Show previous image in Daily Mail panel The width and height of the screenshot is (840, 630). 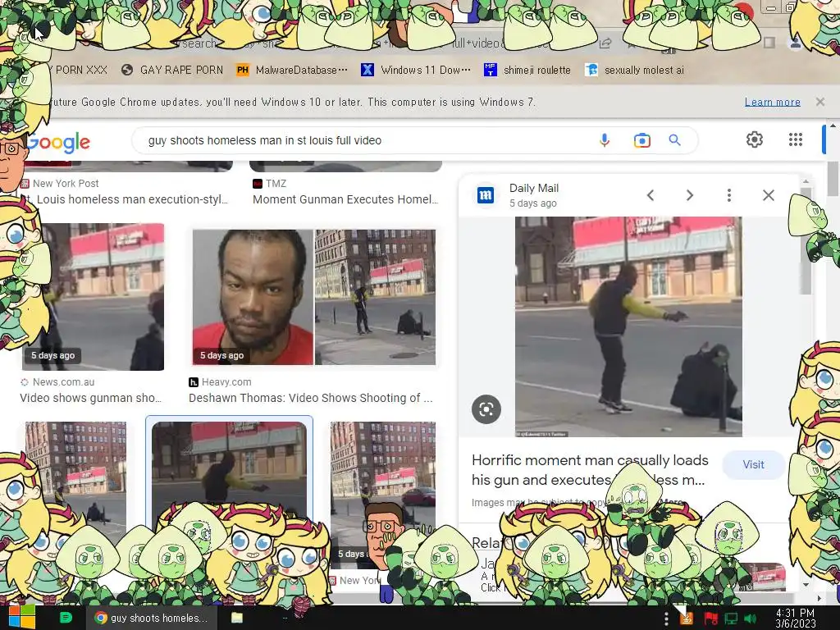pos(651,195)
